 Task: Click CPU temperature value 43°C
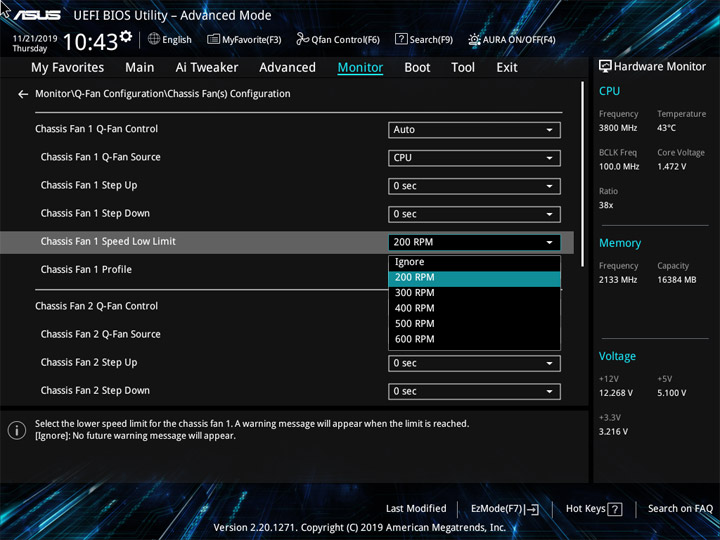[666, 128]
